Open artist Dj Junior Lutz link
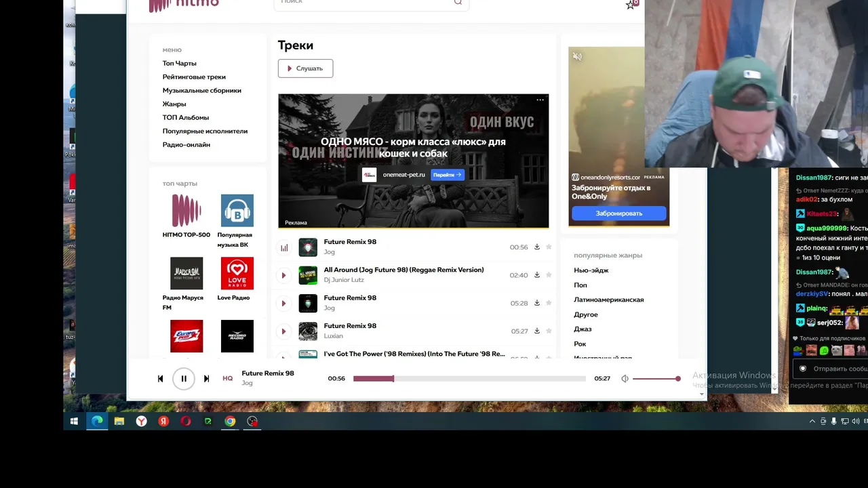Image resolution: width=868 pixels, height=488 pixels. (344, 280)
